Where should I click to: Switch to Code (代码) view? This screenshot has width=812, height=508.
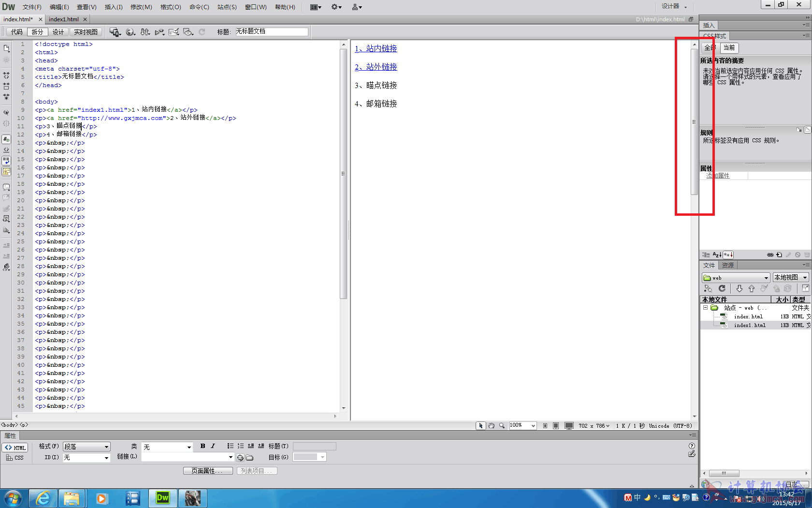tap(17, 32)
